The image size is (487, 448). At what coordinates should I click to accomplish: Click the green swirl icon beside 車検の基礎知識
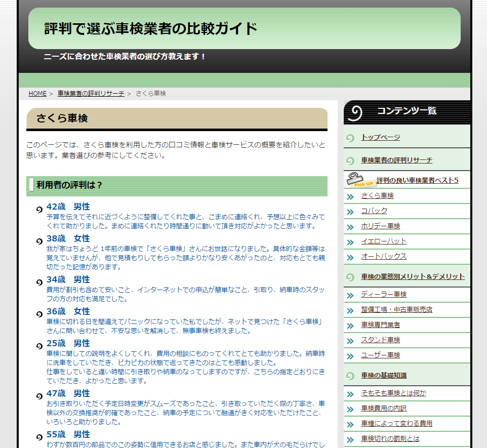click(350, 376)
